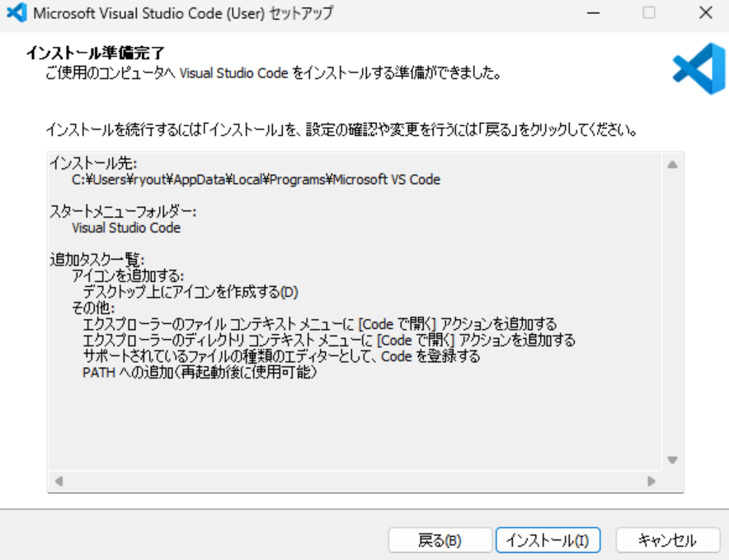The width and height of the screenshot is (729, 560).
Task: Click the large Visual Studio Code logo
Action: point(698,69)
